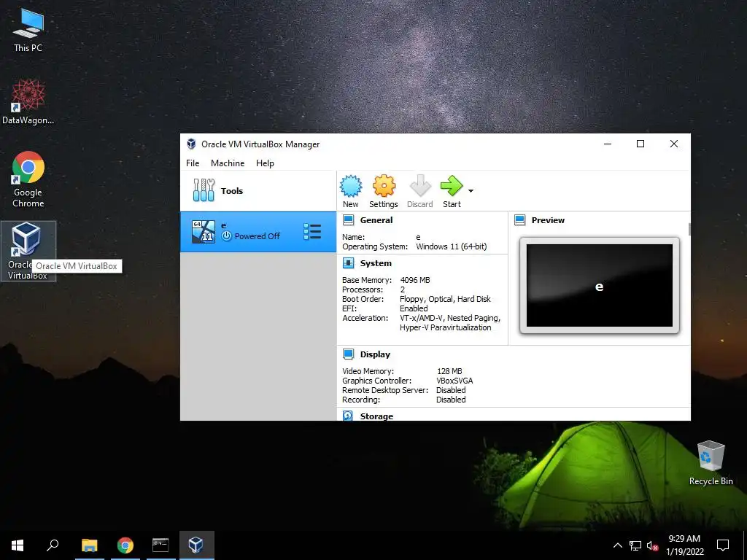Click the '128 MB' video memory value
Viewport: 747px width, 560px height.
(449, 371)
